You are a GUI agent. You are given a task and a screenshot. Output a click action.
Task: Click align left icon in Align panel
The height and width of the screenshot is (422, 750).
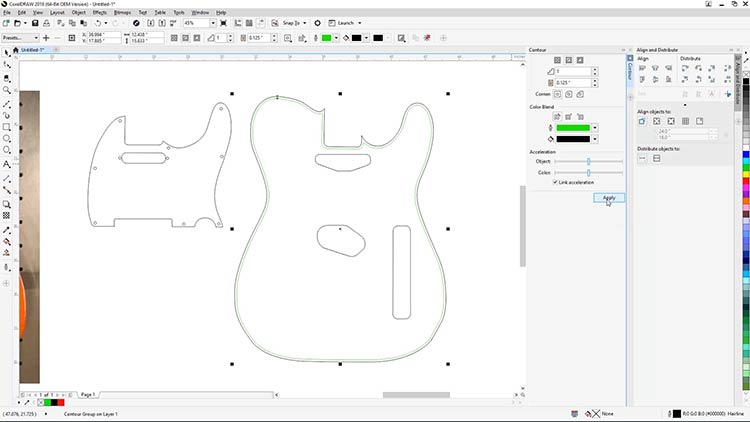pyautogui.click(x=642, y=68)
